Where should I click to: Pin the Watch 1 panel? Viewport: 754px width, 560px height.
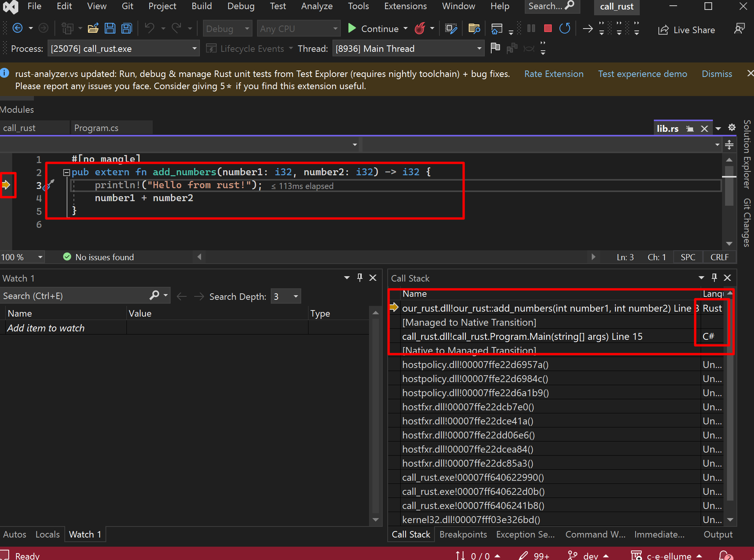point(359,278)
